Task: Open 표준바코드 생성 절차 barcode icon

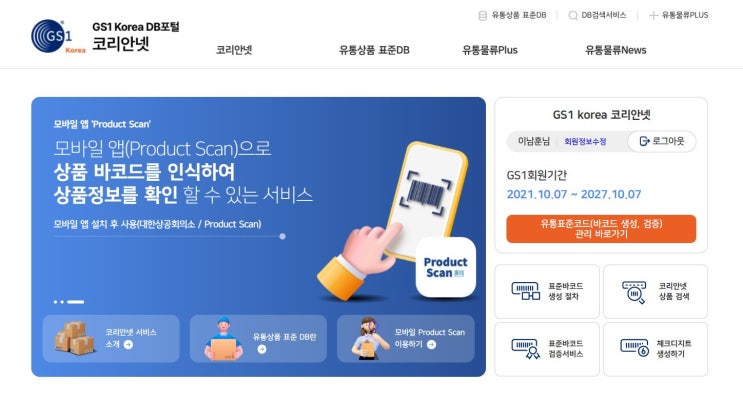Action: tap(526, 291)
